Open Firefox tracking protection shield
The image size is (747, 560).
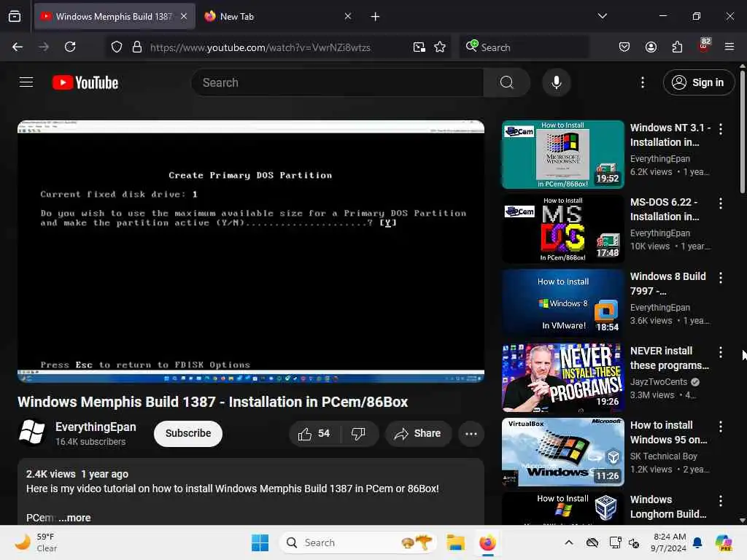pyautogui.click(x=117, y=47)
